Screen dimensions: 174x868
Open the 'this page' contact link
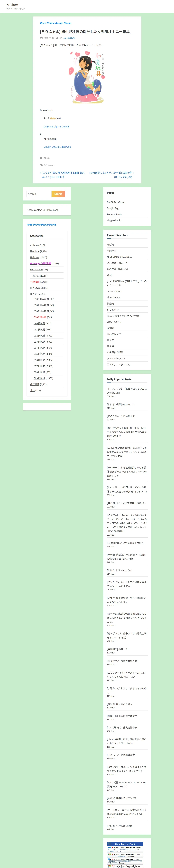point(53,210)
